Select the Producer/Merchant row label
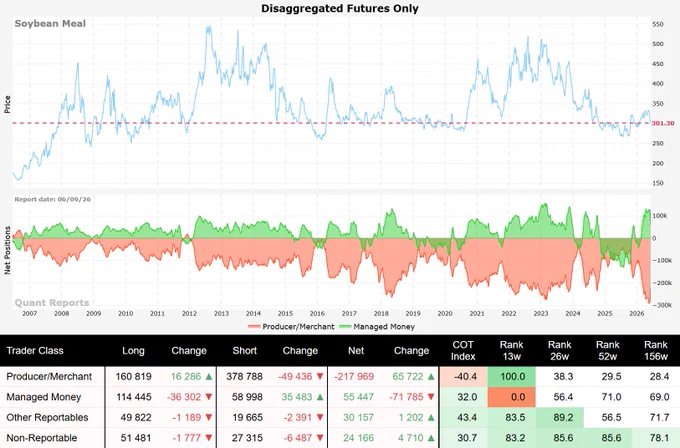680x448 pixels. pyautogui.click(x=49, y=376)
